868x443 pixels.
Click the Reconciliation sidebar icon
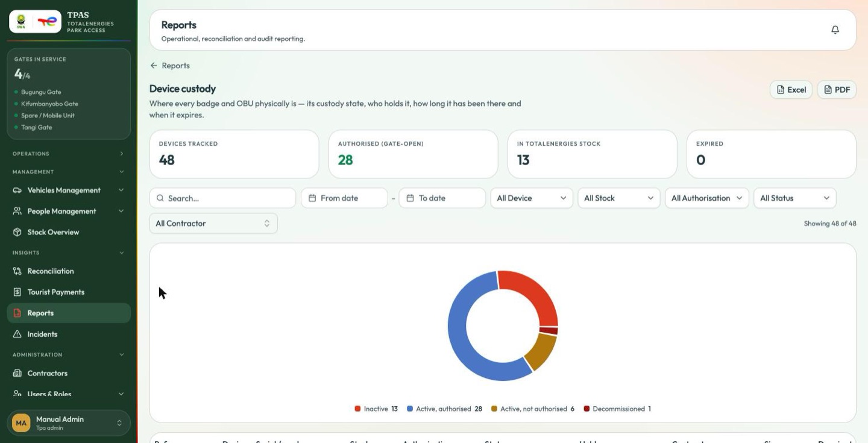(17, 271)
